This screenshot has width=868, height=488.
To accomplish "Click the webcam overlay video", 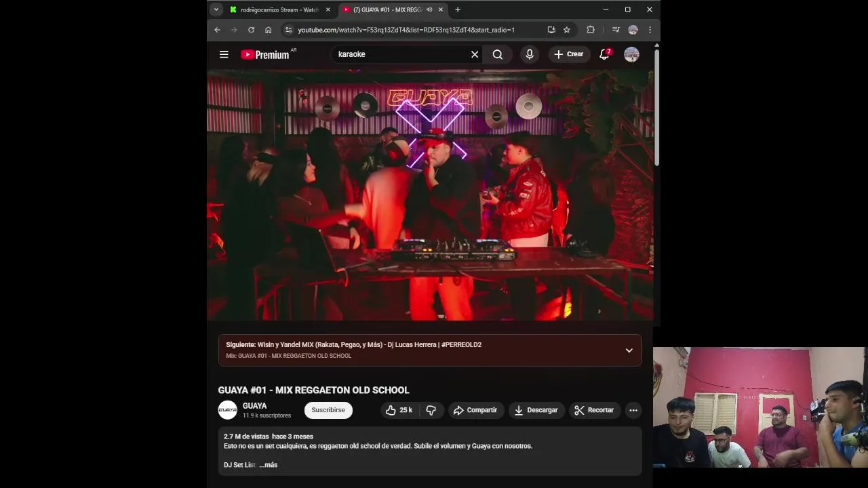I will pos(760,407).
